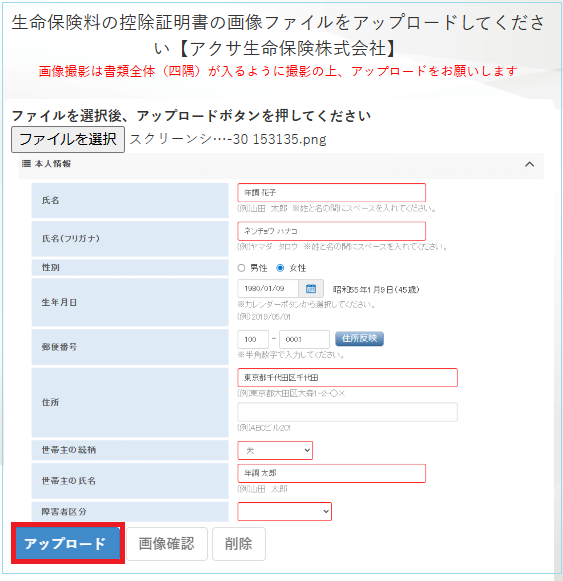
Task: Click the first postal code field 100
Action: [253, 339]
